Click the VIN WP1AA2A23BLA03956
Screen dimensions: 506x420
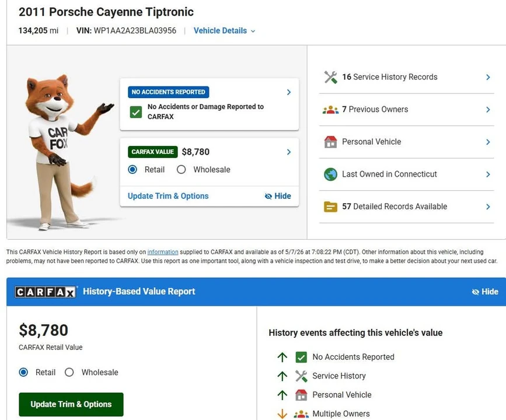point(126,31)
